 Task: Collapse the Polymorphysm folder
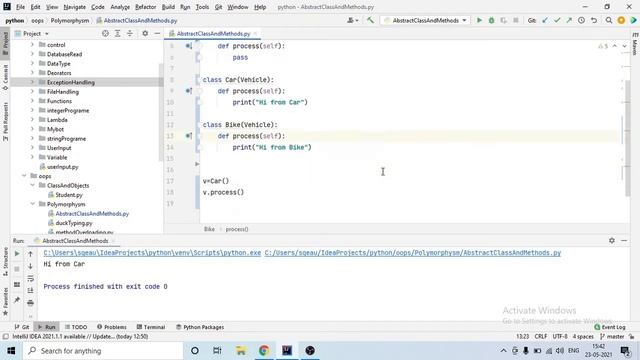point(32,204)
